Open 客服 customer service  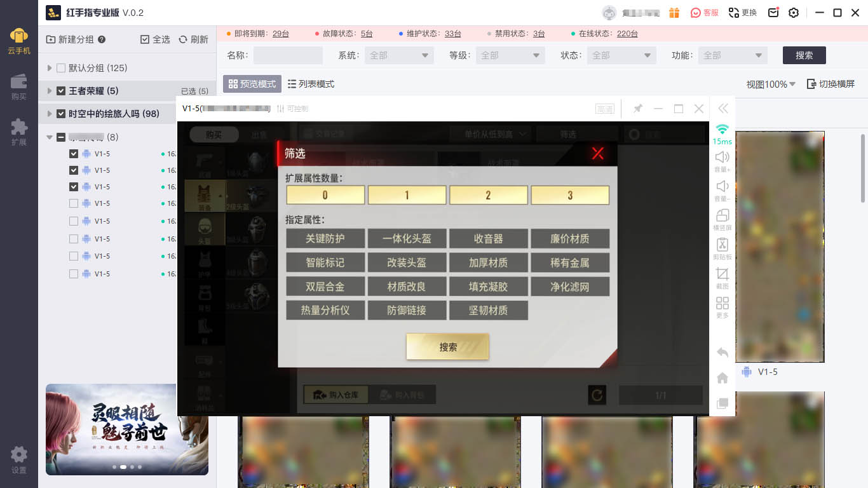[705, 13]
